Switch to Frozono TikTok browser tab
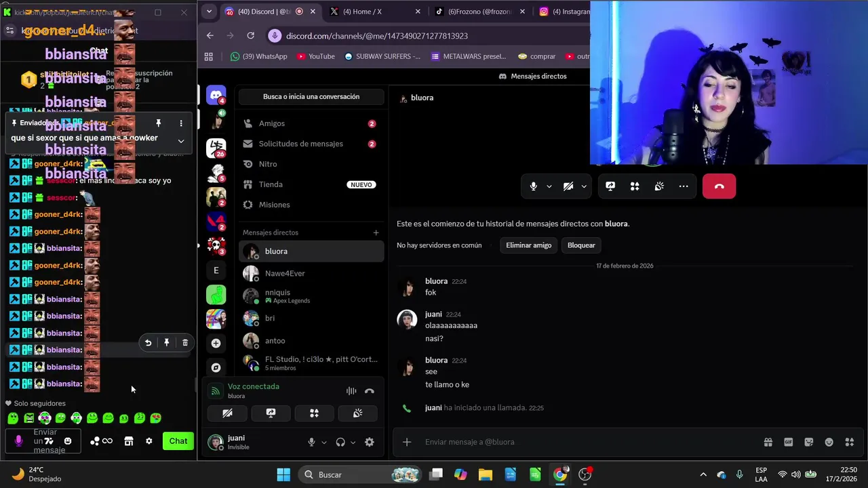 pyautogui.click(x=479, y=12)
